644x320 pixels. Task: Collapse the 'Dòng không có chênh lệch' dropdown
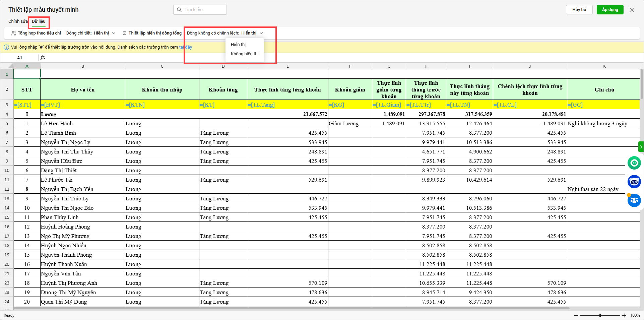click(x=261, y=33)
